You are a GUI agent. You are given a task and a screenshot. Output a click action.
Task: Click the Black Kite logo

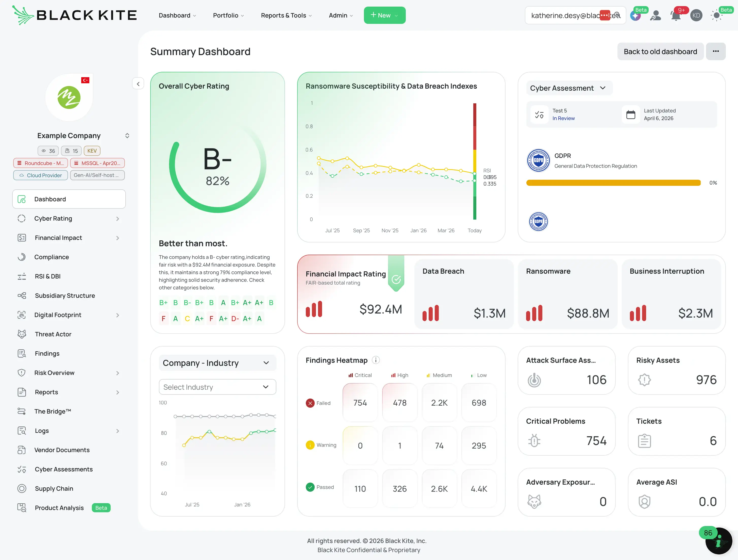[x=74, y=15]
